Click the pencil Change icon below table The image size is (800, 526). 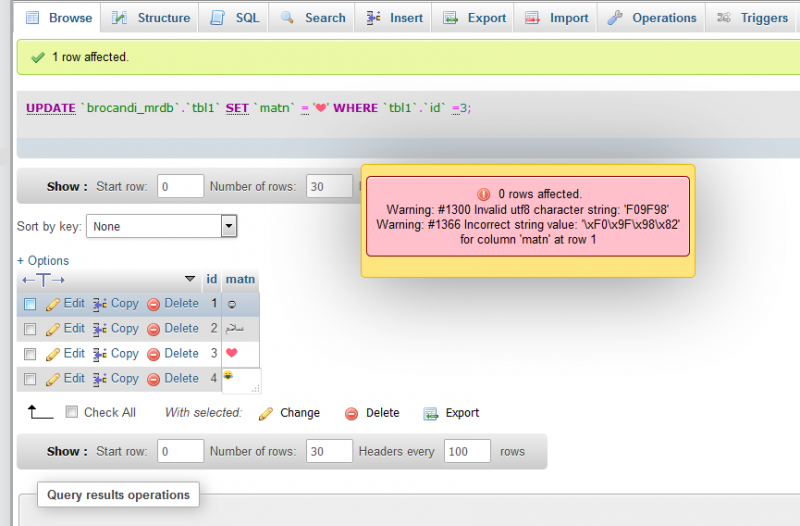266,413
